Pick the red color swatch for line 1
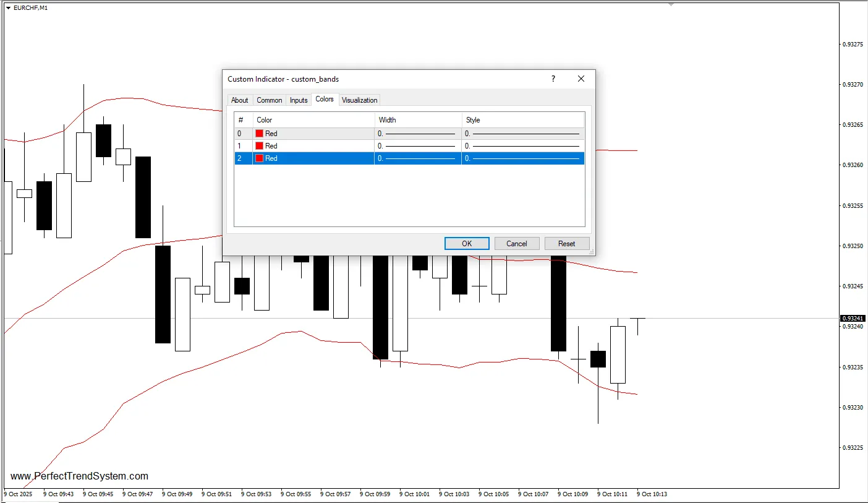Viewport: 868px width, 503px height. (260, 146)
